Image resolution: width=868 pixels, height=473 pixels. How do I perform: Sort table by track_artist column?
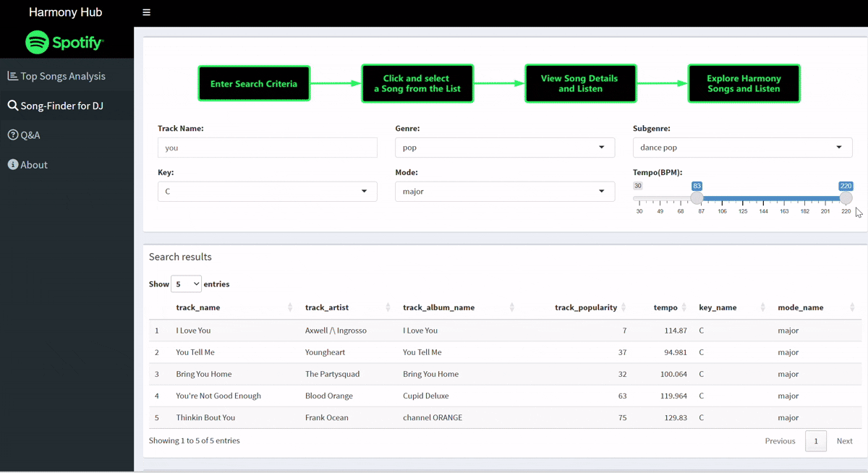coord(349,307)
